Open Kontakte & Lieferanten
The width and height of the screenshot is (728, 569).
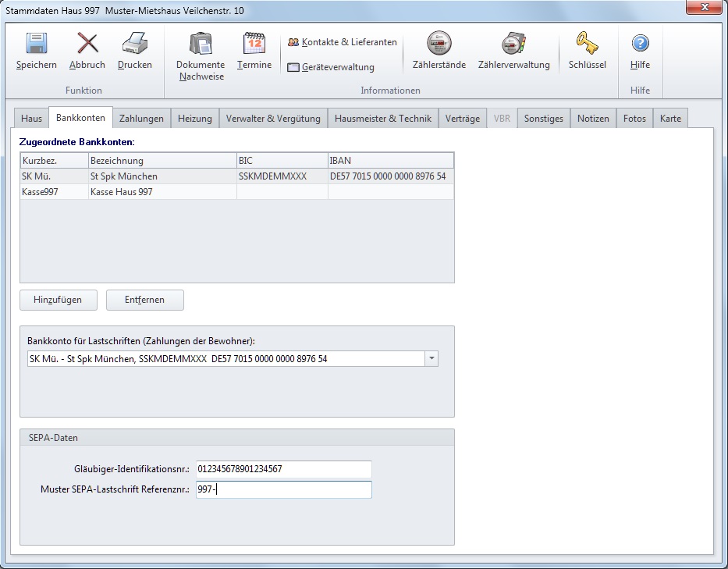click(x=343, y=42)
